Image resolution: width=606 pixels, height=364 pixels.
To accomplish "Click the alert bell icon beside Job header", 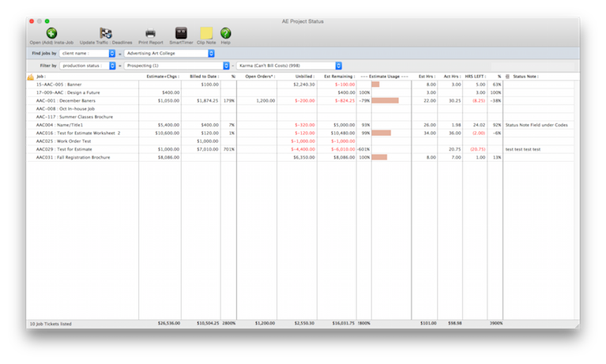I will pos(31,77).
